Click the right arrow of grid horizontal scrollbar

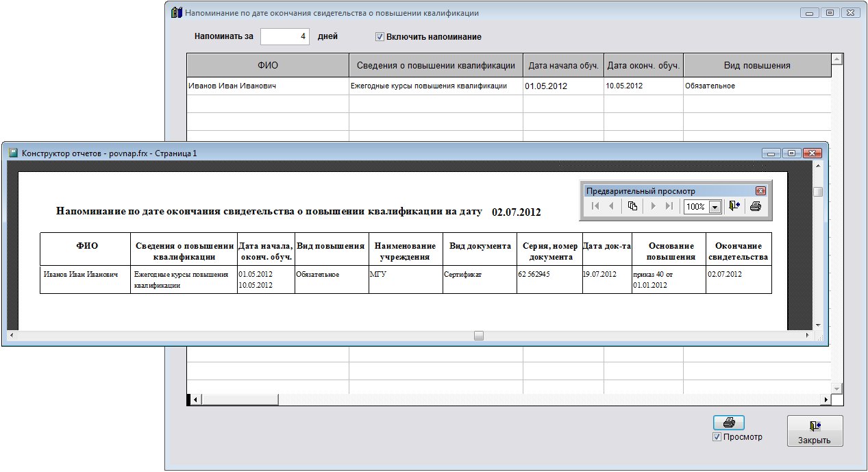[x=826, y=399]
